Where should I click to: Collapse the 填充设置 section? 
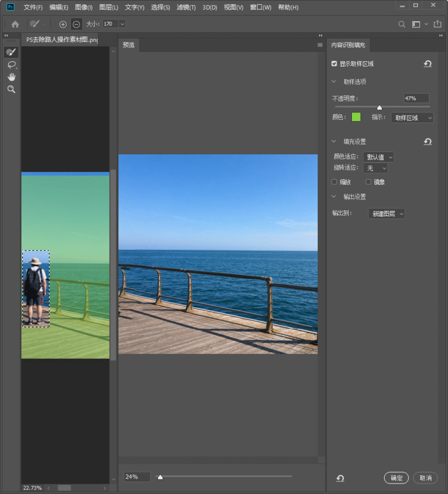point(334,141)
